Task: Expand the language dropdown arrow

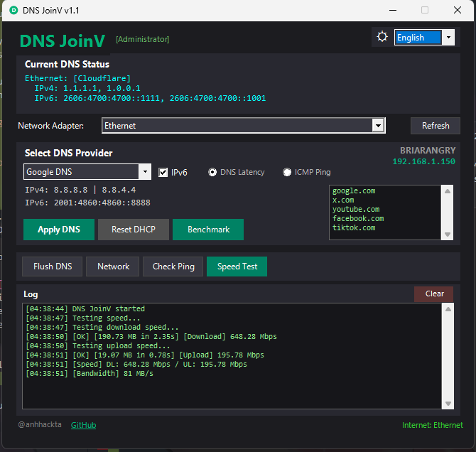Action: [448, 38]
